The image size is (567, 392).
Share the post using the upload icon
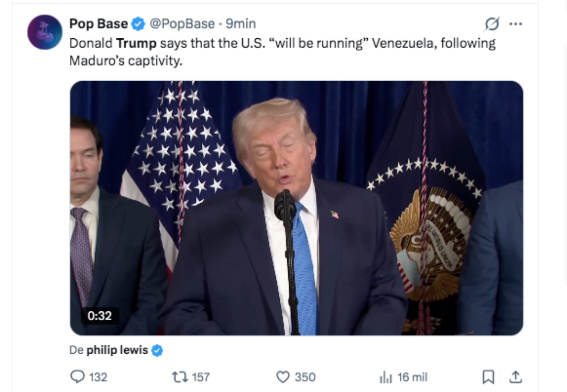coord(517,377)
